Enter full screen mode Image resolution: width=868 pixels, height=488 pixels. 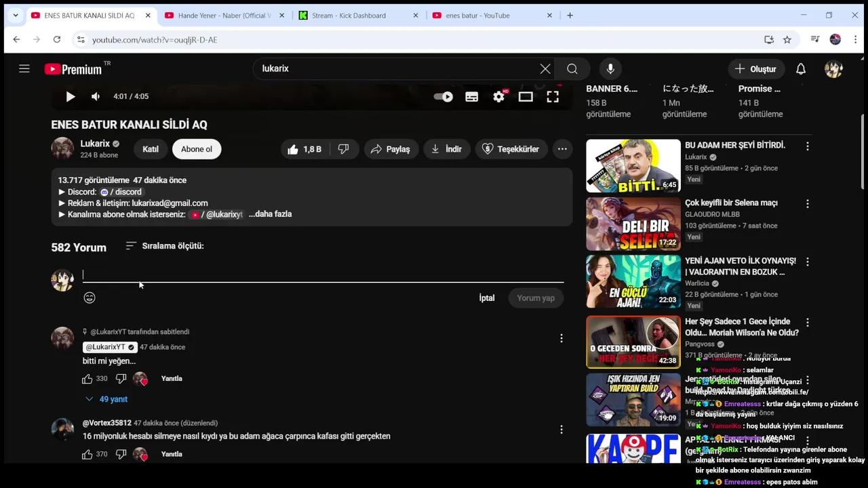click(553, 96)
